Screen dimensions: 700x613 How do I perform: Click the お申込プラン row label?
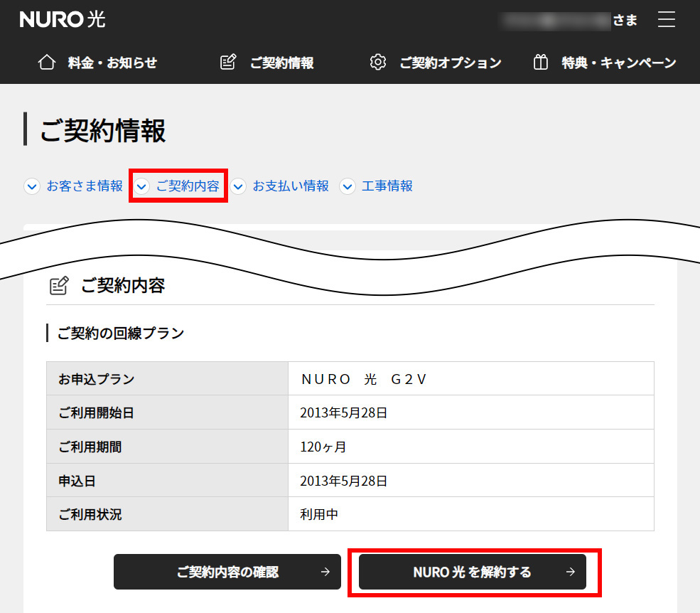tap(97, 379)
